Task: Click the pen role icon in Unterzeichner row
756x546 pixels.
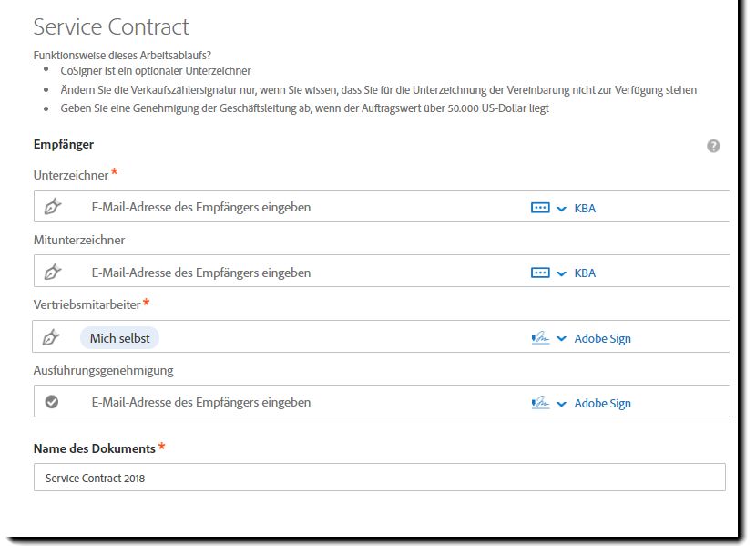Action: [53, 206]
